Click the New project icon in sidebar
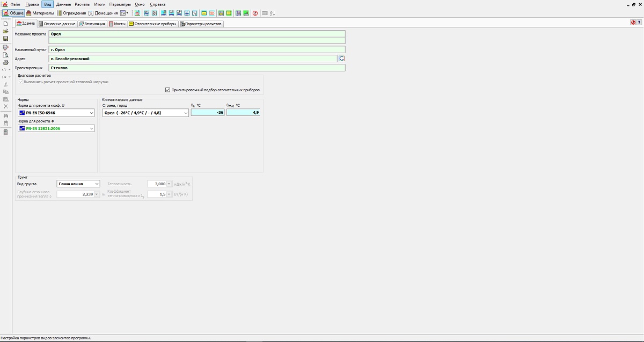The height and width of the screenshot is (342, 644). [x=5, y=24]
